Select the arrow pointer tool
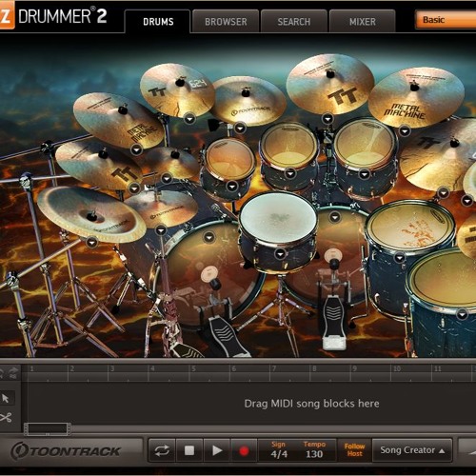 coord(6,398)
